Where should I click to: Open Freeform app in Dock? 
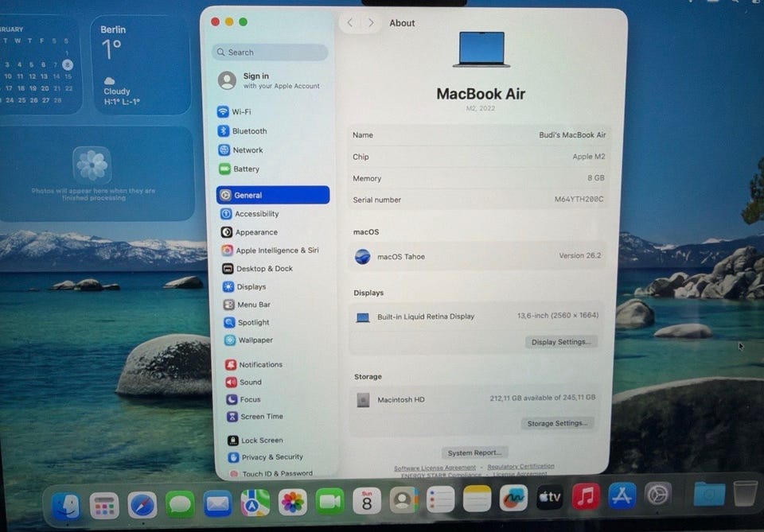513,498
